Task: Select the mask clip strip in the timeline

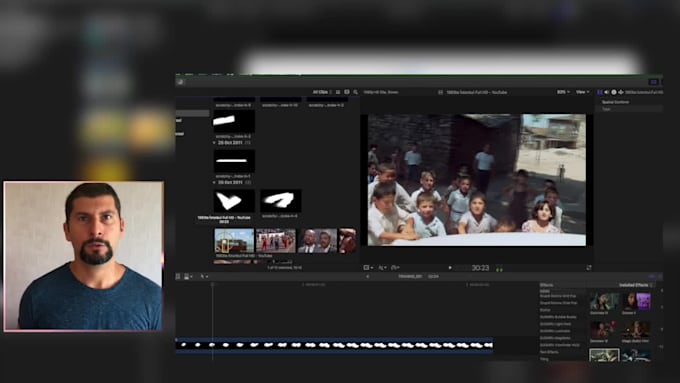Action: pos(334,345)
